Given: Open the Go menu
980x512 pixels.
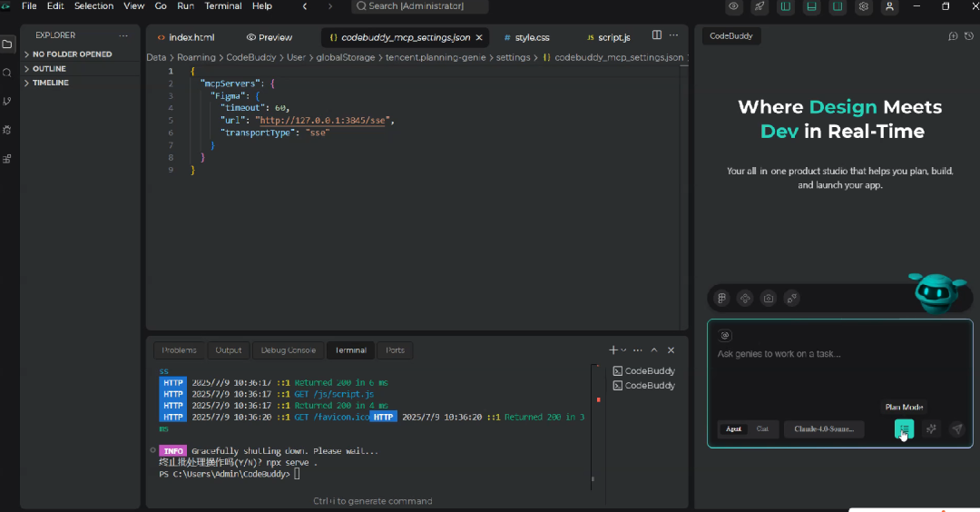Looking at the screenshot, I should [x=161, y=6].
